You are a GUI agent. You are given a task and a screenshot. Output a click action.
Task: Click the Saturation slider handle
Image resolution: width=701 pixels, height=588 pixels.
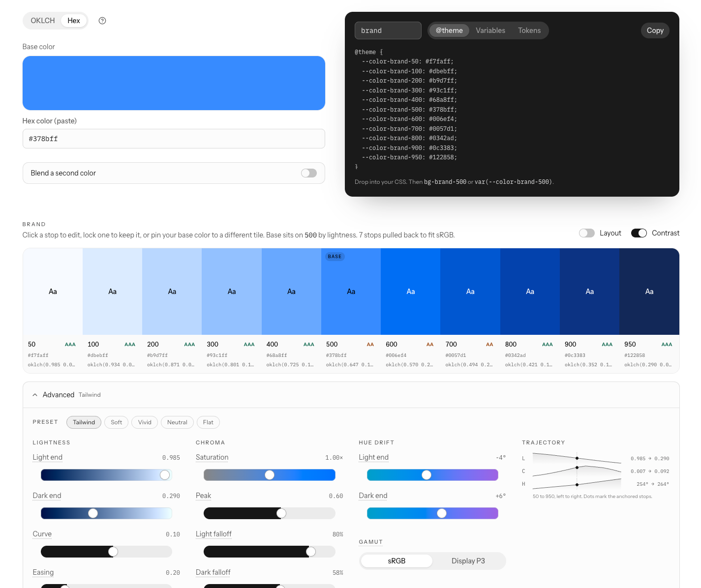click(x=270, y=475)
